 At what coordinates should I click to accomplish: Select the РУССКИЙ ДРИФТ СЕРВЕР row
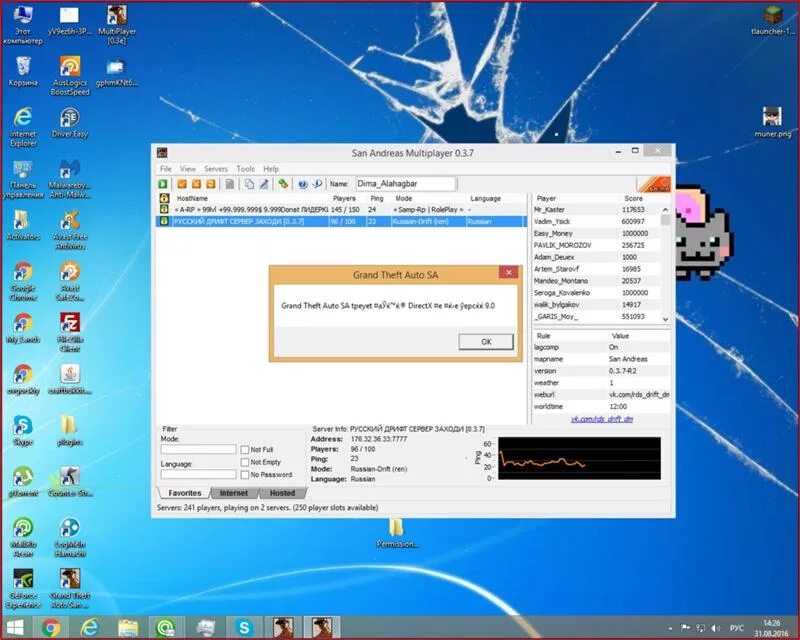340,221
